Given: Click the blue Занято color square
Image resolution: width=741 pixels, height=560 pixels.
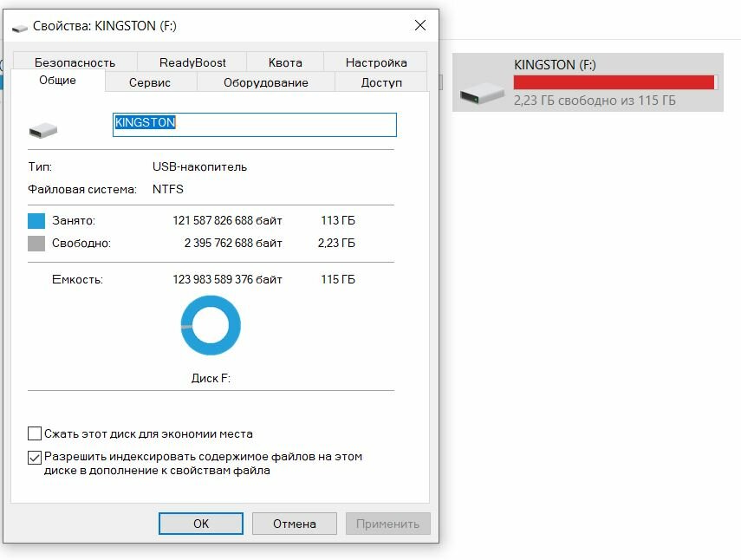Looking at the screenshot, I should click(x=36, y=221).
